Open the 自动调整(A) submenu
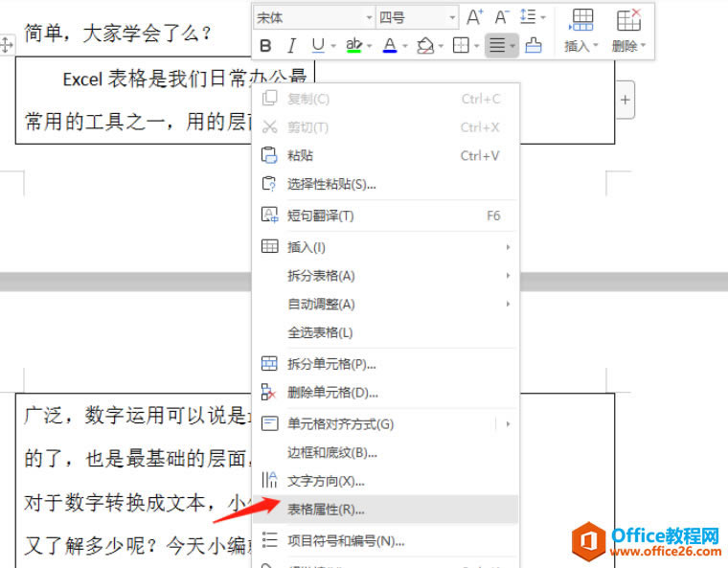Image resolution: width=728 pixels, height=568 pixels. [x=385, y=305]
